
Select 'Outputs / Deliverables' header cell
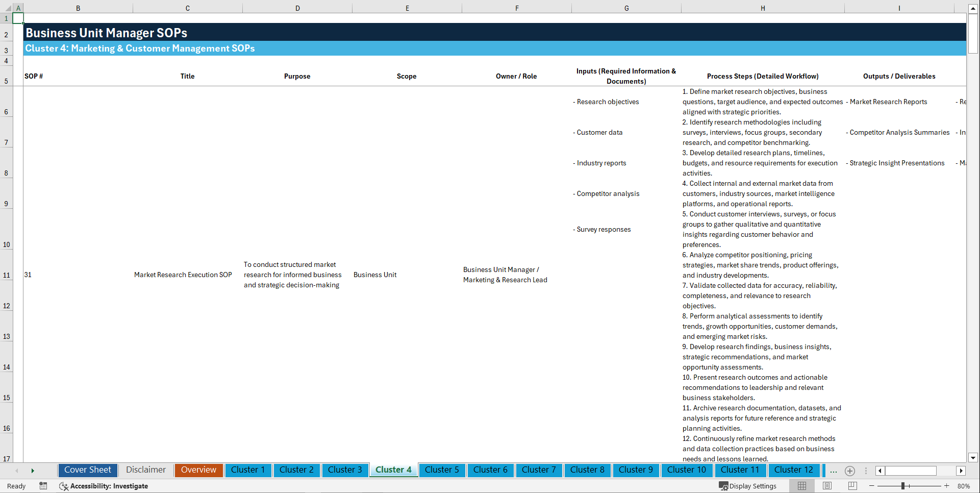(x=899, y=76)
